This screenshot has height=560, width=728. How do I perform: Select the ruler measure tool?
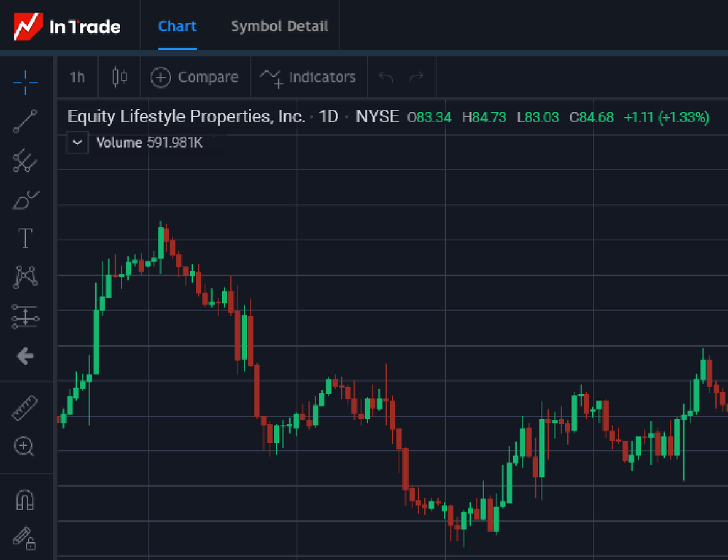tap(25, 408)
